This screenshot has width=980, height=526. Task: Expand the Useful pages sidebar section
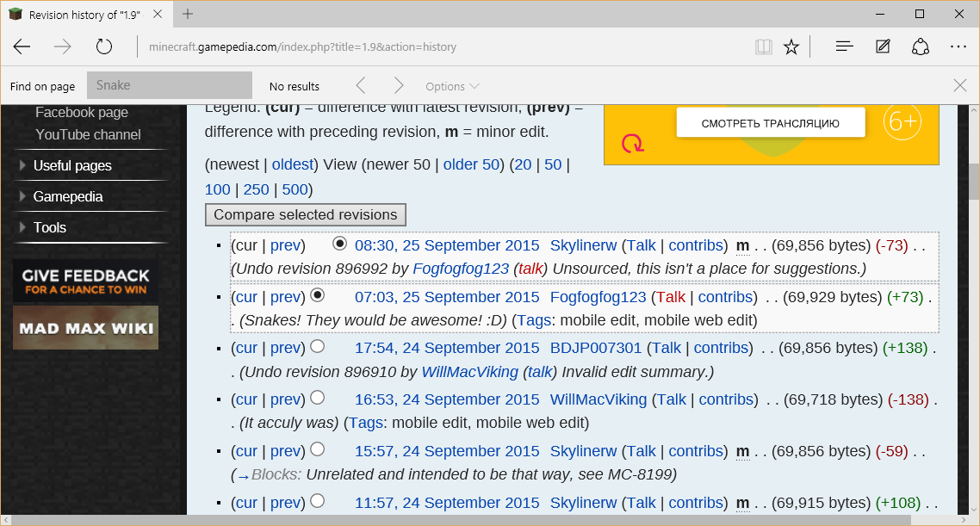71,165
